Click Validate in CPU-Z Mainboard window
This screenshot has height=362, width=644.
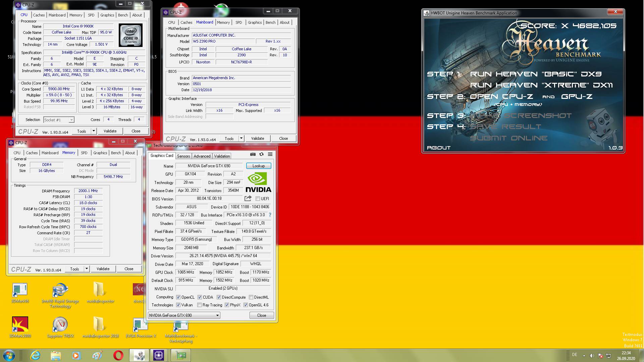click(x=258, y=138)
